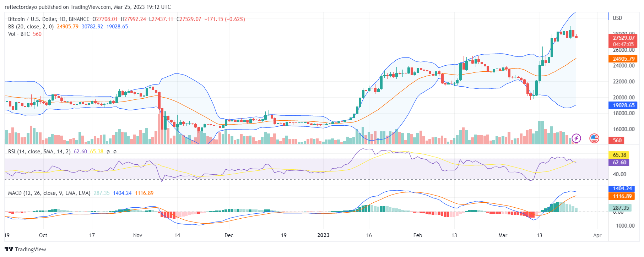Click the TradingView logo at bottom left
Viewport: 644px width, 257px height.
[x=25, y=249]
